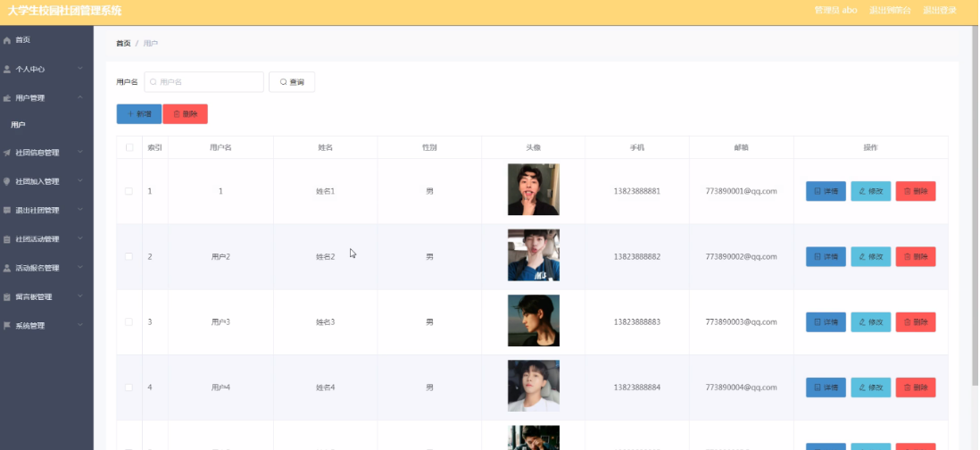Expand 个人中心 menu chevron
This screenshot has height=450, width=980.
pos(80,69)
